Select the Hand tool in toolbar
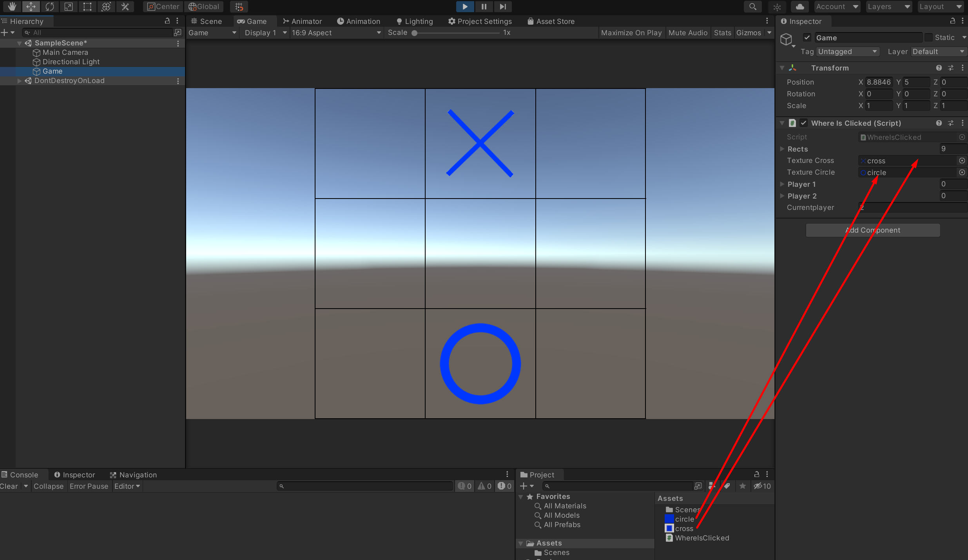 point(12,7)
